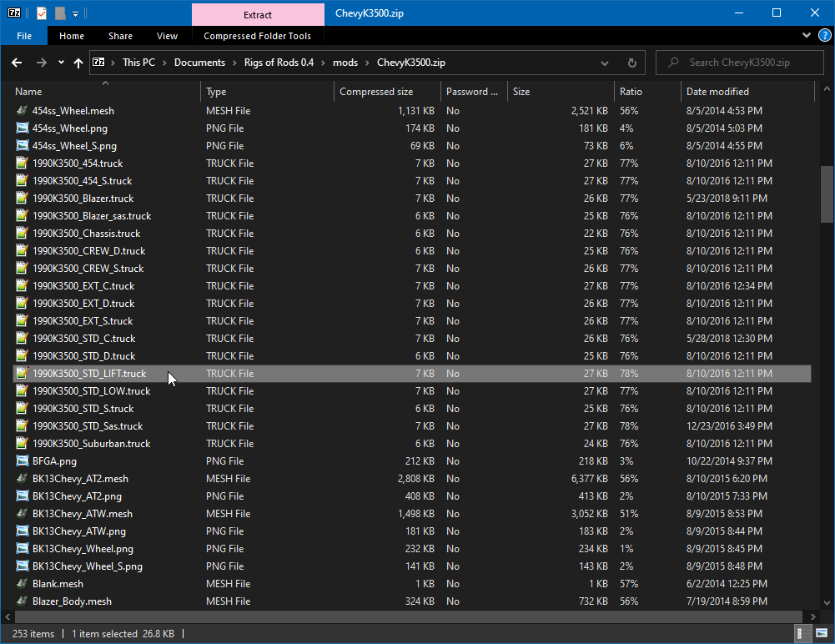Screen dimensions: 835x644
Task: Click the 454ss_Wheel_S.png file icon
Action: pos(22,145)
